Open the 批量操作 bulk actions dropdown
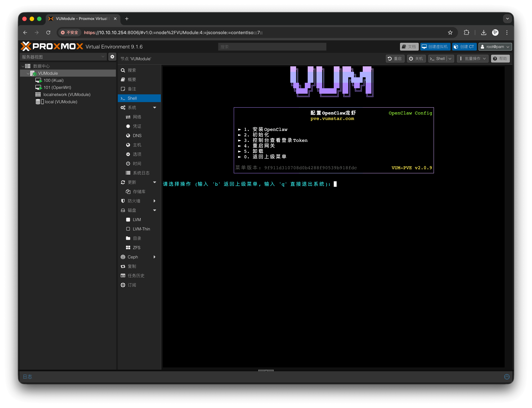Viewport: 532px width, 408px height. (x=472, y=59)
